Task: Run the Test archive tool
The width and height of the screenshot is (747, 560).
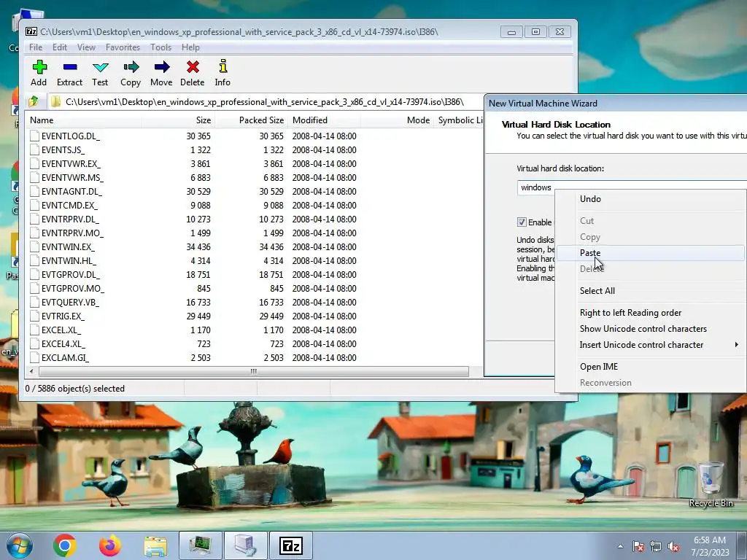Action: click(x=100, y=67)
